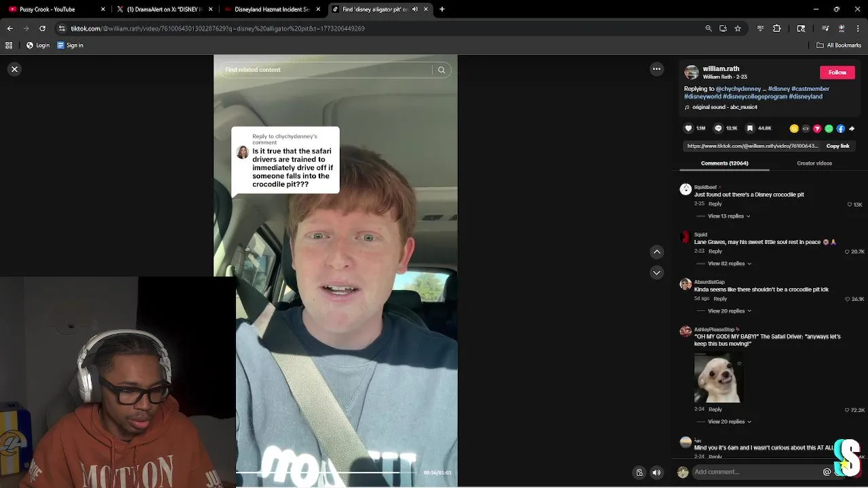Open a new browser tab

tap(441, 9)
